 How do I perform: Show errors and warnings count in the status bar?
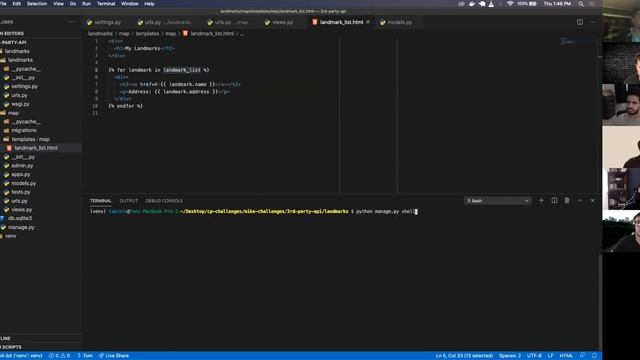[59, 356]
